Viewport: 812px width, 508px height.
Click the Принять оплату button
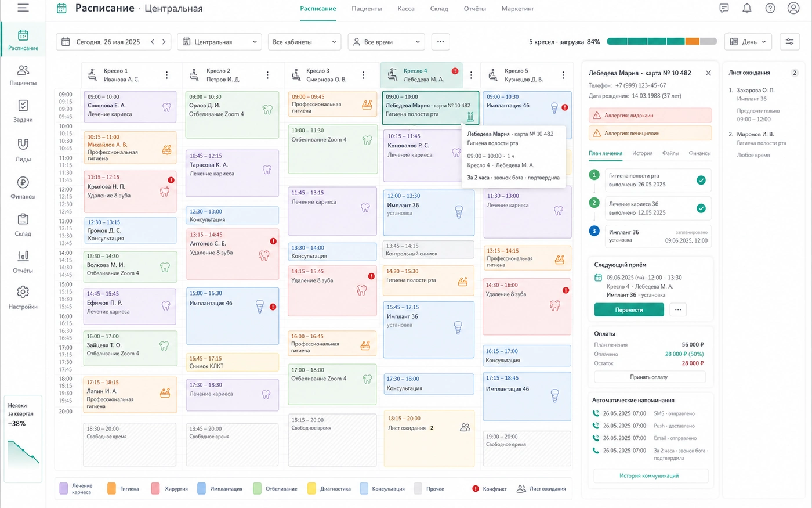[x=650, y=377]
